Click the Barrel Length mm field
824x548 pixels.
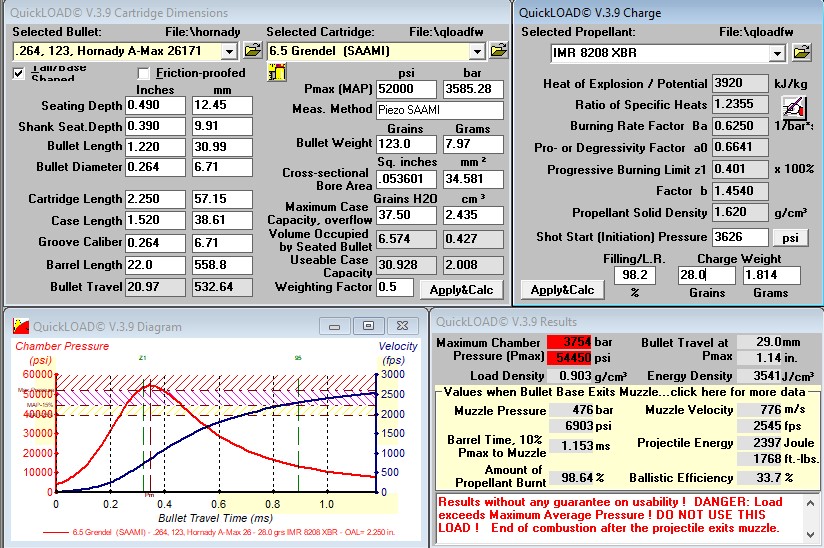pyautogui.click(x=222, y=265)
